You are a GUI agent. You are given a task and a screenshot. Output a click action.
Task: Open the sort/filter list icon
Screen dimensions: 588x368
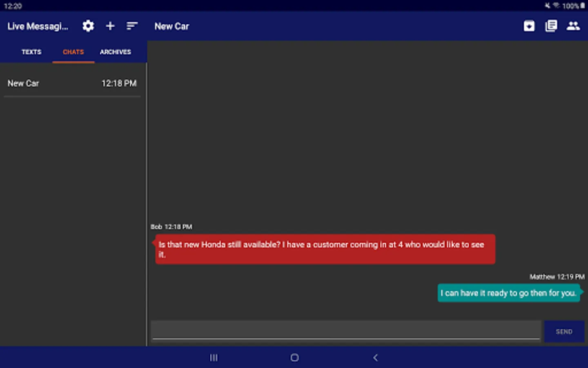[x=132, y=26]
